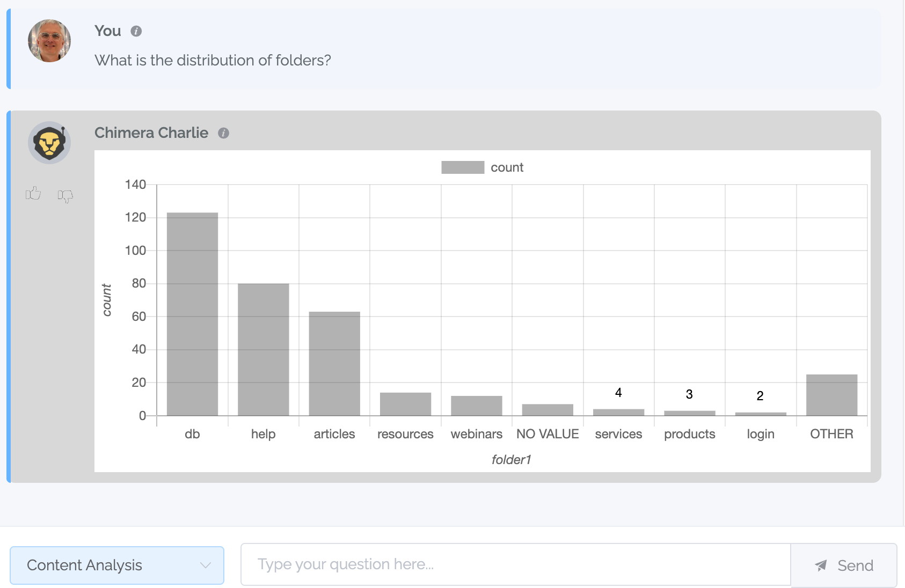The image size is (905, 588).
Task: Click the resources bar in the chart
Action: coord(405,405)
